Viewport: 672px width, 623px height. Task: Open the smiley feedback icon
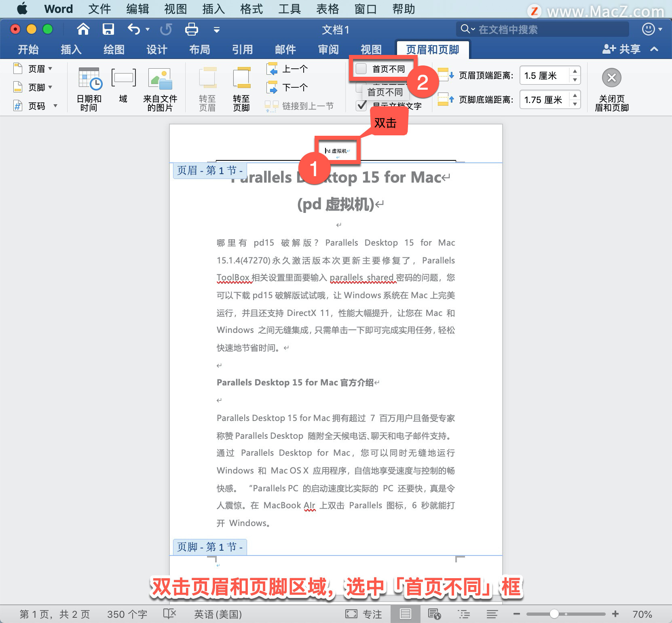[x=649, y=29]
